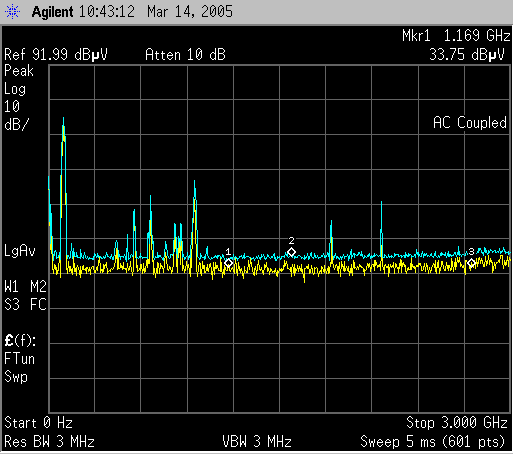Click the Mkr1 1.169 GHz readout

(x=456, y=36)
